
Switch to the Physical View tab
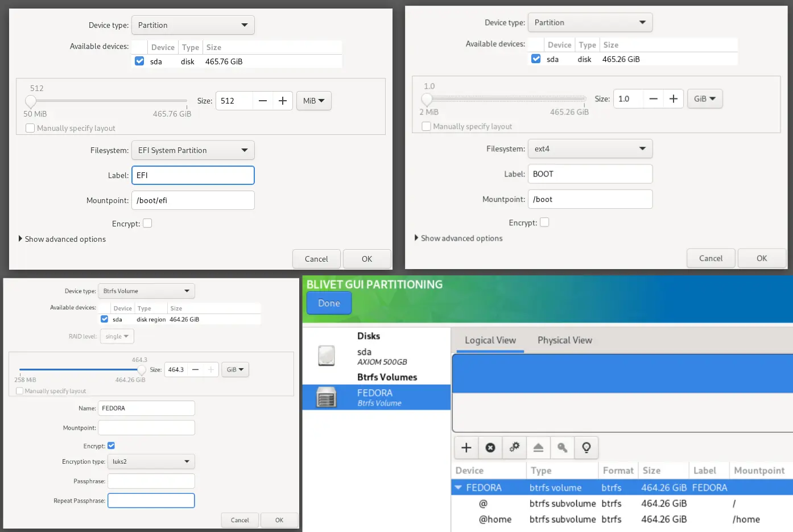(x=565, y=340)
